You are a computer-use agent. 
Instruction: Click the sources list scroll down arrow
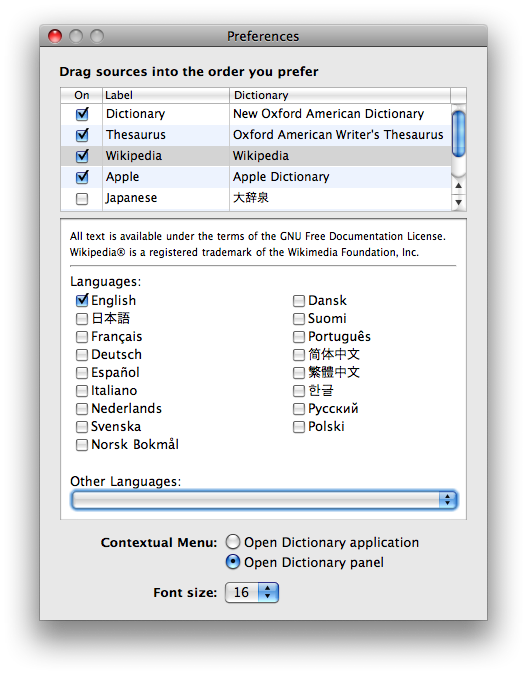459,202
